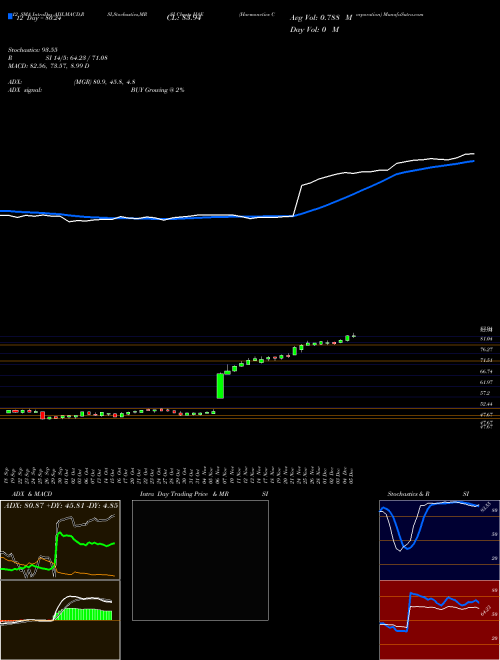The image size is (500, 660).
Task: Click the ADX: 80.87 +DY: 45.81 -DY: 4.85 header
Action: click(61, 505)
